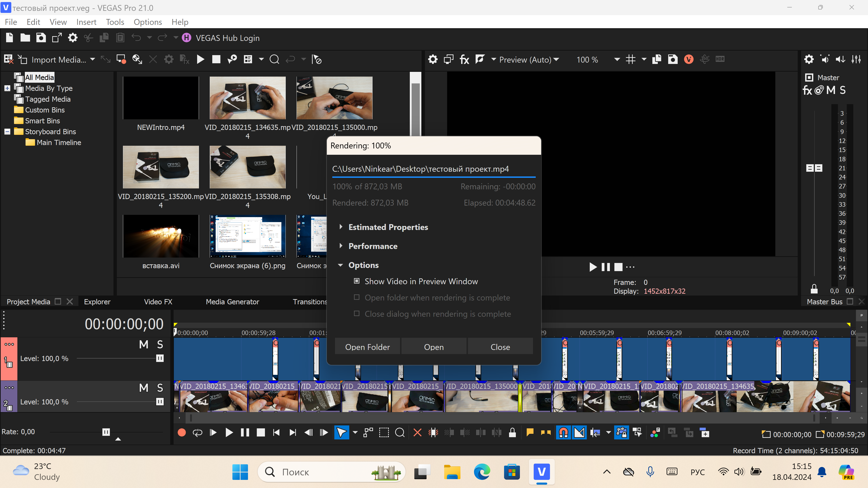Image resolution: width=868 pixels, height=488 pixels.
Task: Toggle Show Video in Preview Window checkbox
Action: (356, 281)
